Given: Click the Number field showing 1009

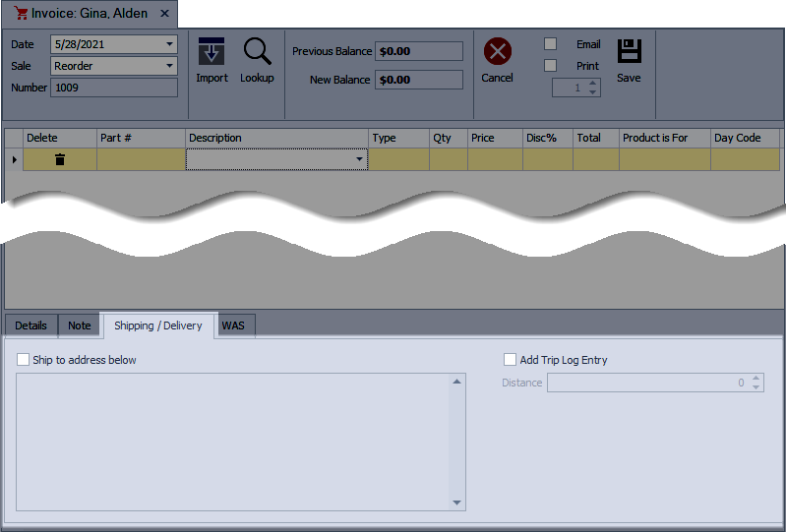Looking at the screenshot, I should click(114, 88).
